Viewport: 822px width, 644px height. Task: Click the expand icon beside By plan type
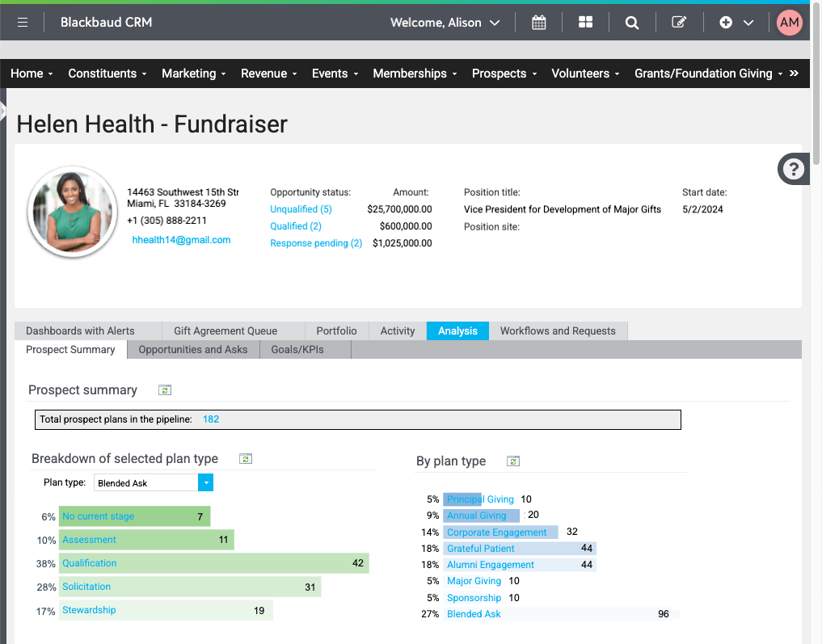pyautogui.click(x=512, y=461)
